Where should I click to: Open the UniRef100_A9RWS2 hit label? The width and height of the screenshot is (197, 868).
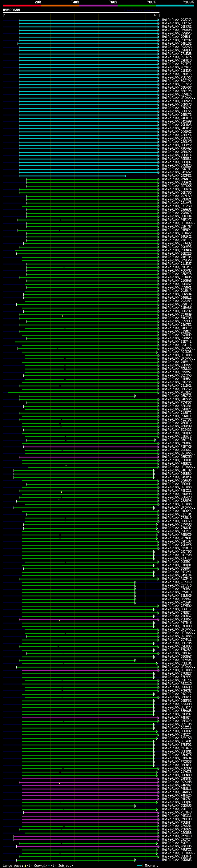(177, 159)
